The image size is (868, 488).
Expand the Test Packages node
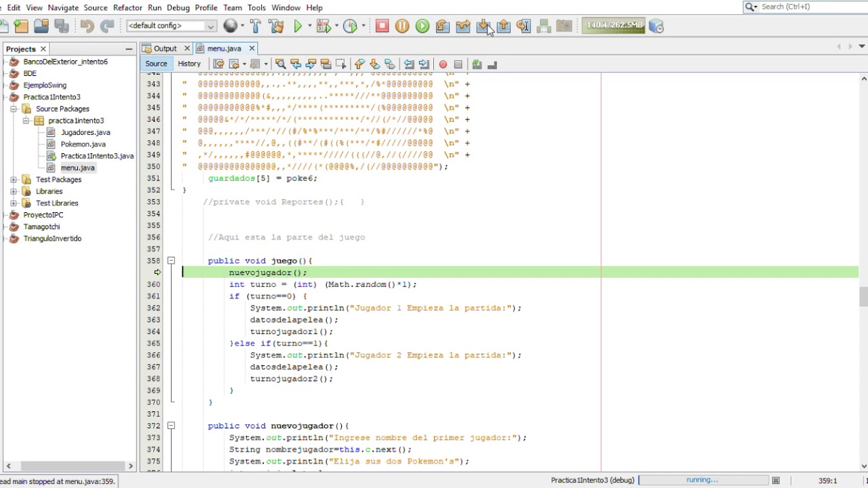[x=14, y=180]
